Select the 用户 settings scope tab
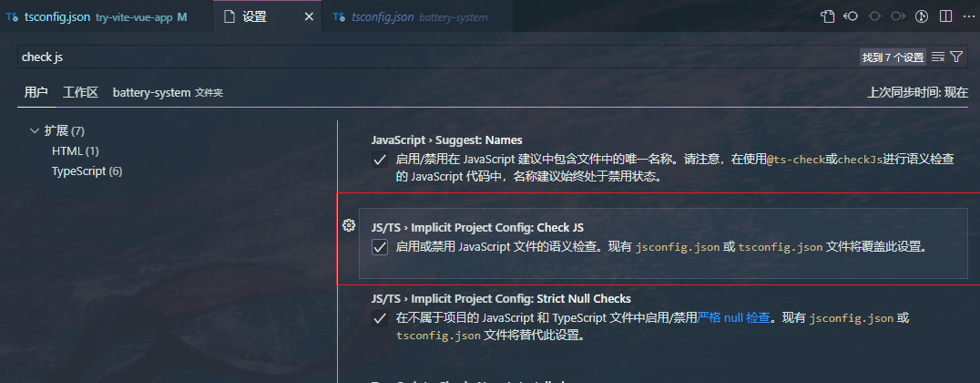 point(36,93)
